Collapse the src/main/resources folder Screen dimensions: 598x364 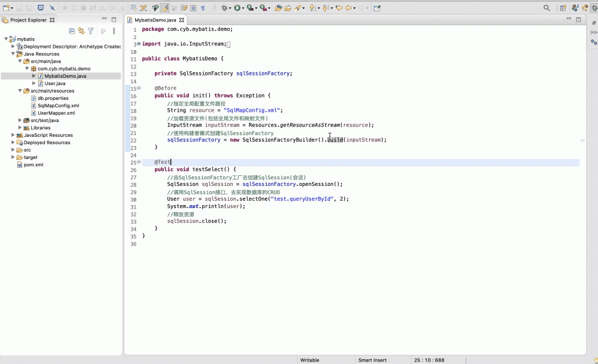[20, 91]
